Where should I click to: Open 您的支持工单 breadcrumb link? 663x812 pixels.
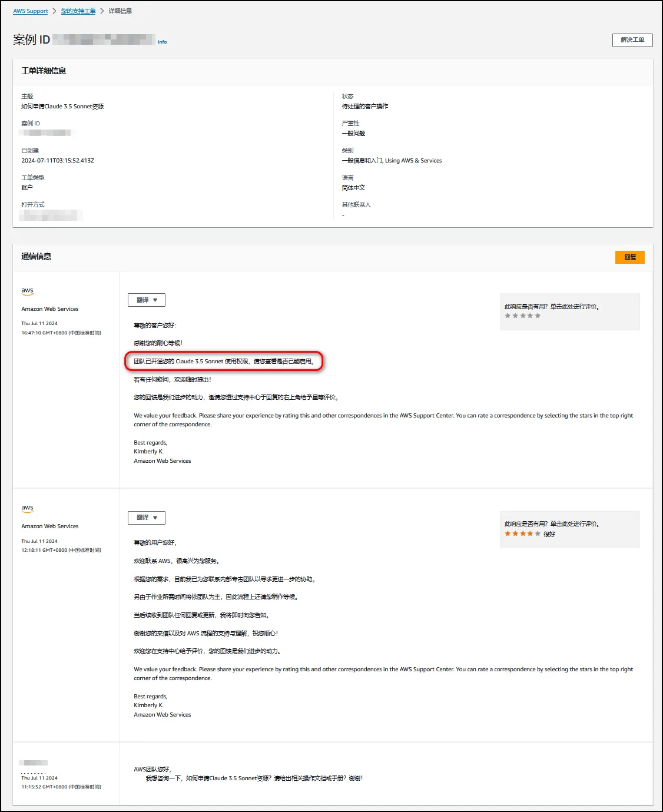tap(78, 11)
